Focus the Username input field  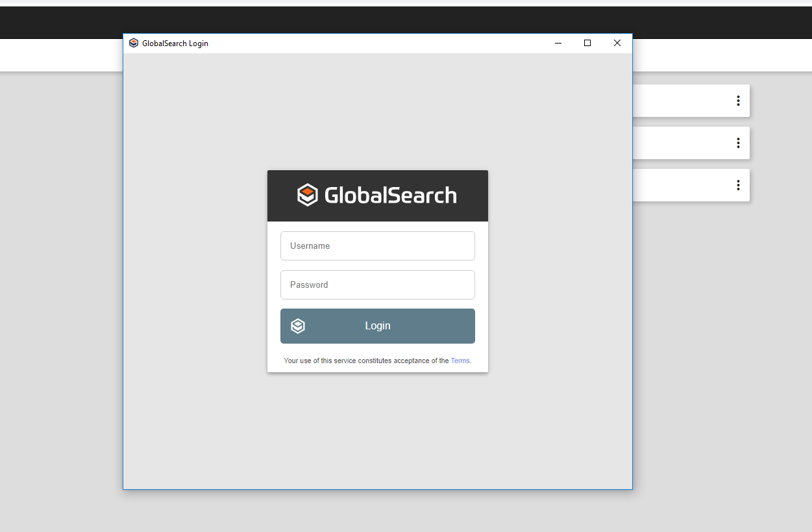[x=377, y=246]
